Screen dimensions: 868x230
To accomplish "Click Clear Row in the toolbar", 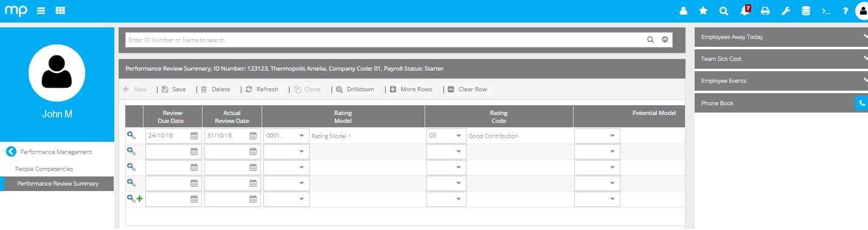I will pyautogui.click(x=467, y=89).
